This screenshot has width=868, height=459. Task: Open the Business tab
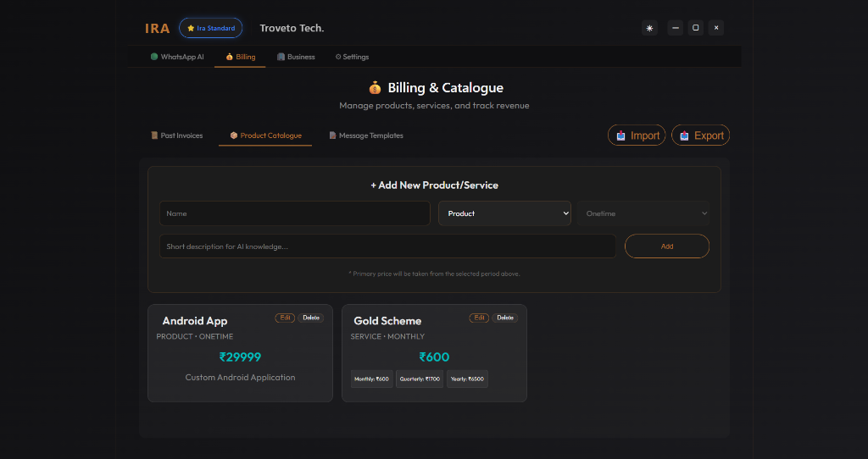(x=296, y=57)
